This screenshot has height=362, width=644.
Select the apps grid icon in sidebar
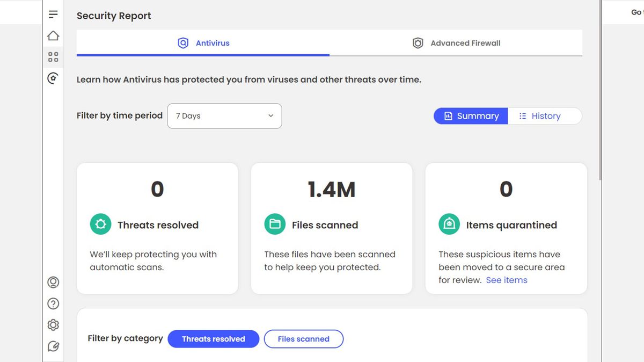point(53,56)
